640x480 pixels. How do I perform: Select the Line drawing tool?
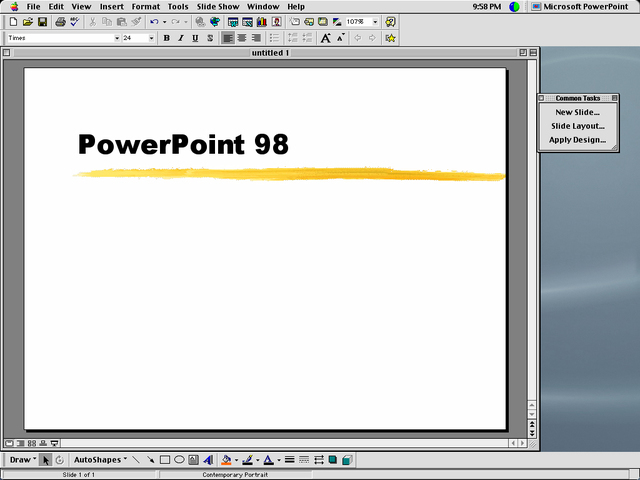coord(136,460)
